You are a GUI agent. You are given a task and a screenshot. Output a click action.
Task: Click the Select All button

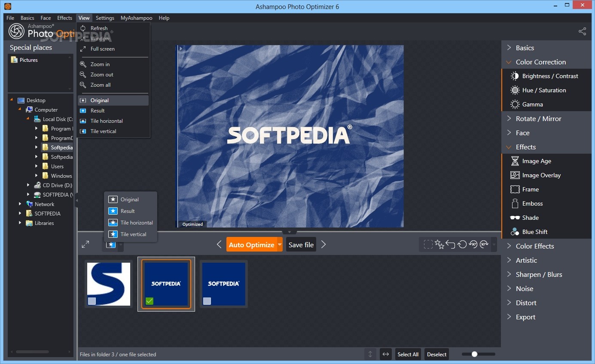click(408, 354)
